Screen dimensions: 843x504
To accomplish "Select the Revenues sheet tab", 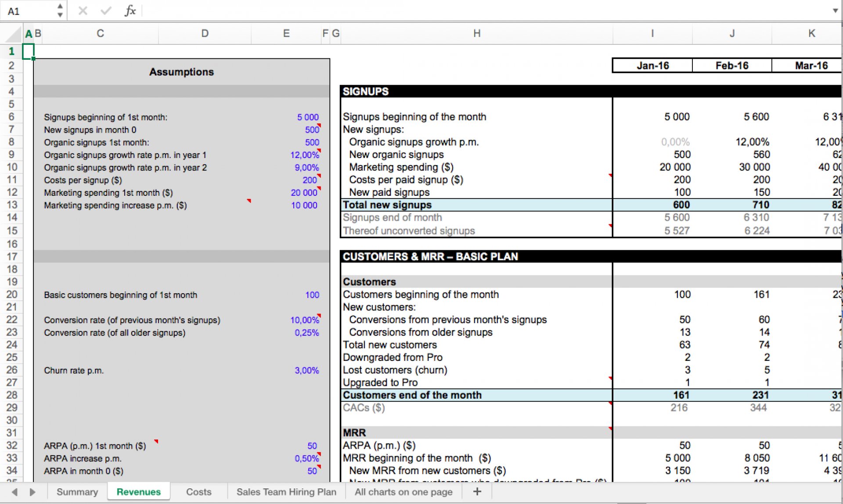I will tap(138, 492).
